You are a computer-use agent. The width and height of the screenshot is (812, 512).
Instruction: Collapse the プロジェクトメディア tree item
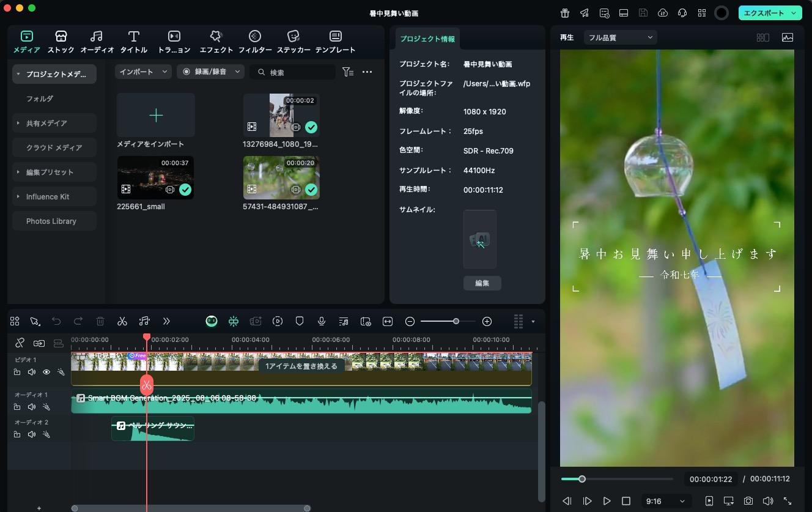[18, 74]
